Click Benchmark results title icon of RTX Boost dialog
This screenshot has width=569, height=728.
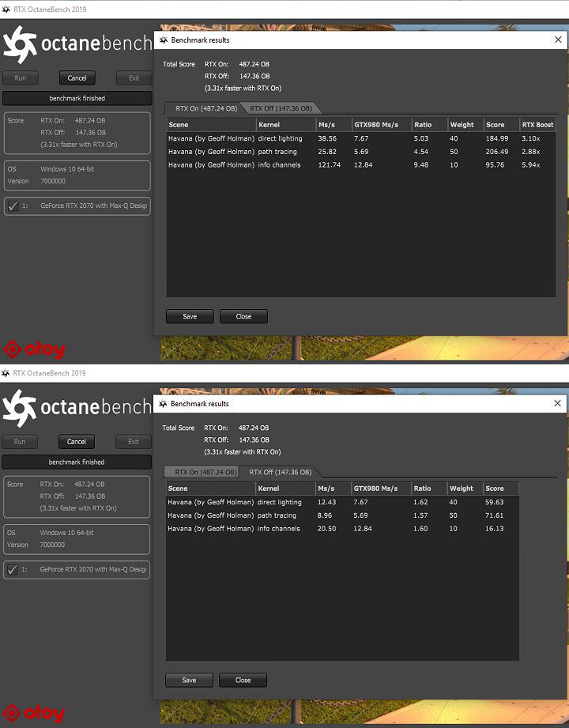coord(164,40)
